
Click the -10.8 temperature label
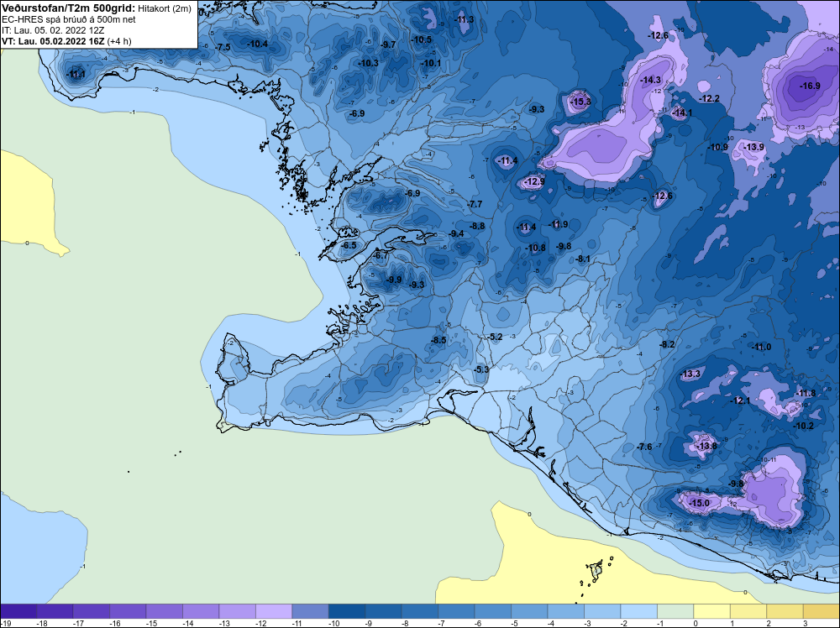[535, 248]
